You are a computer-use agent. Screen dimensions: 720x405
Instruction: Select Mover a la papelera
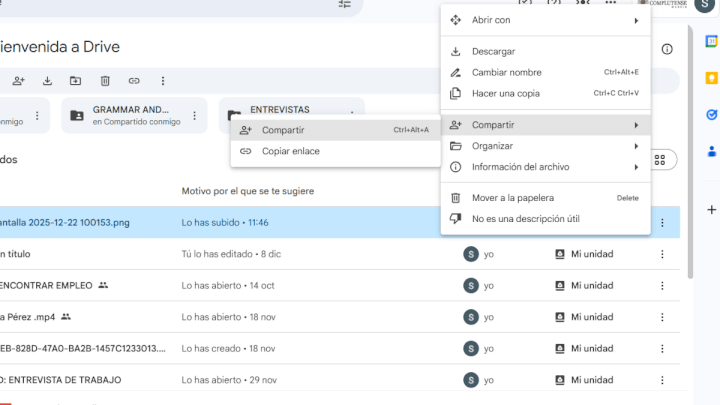click(546, 198)
